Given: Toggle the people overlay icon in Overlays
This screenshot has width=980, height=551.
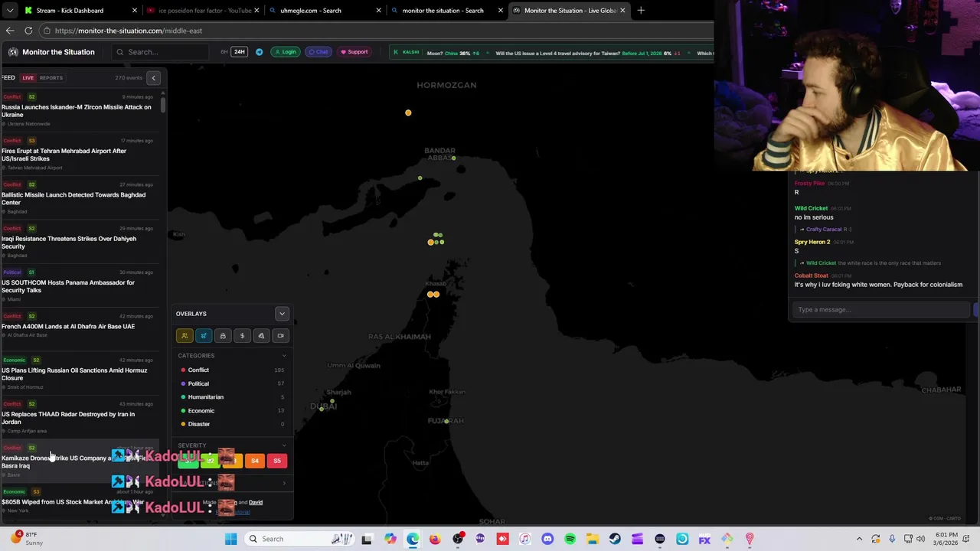Looking at the screenshot, I should (185, 335).
